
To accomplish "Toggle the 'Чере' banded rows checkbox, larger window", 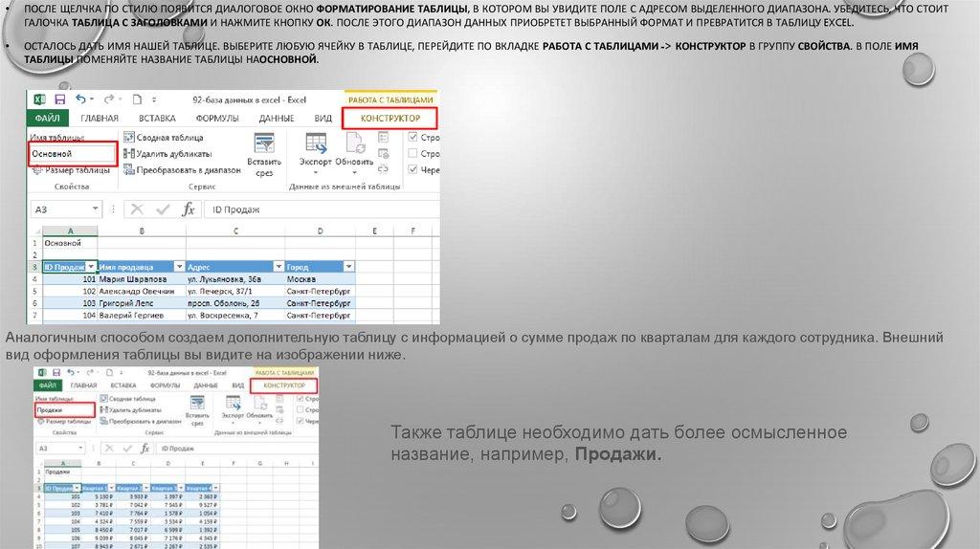I will point(413,169).
